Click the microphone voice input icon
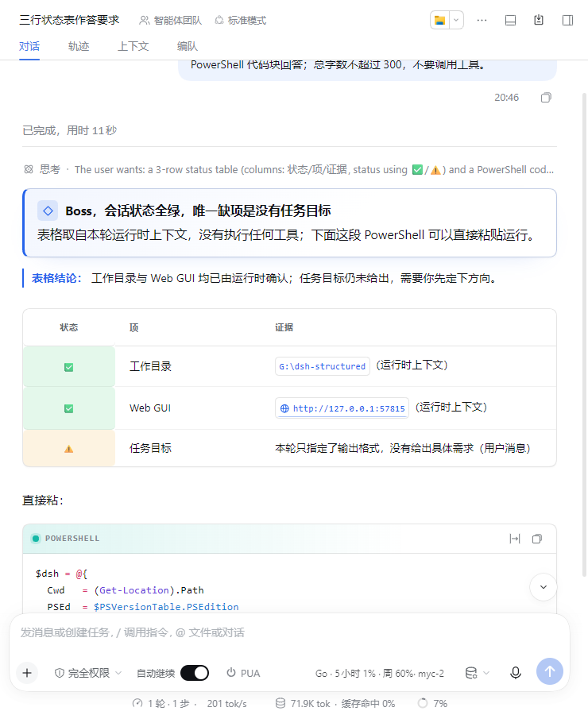This screenshot has height=715, width=588. tap(516, 673)
